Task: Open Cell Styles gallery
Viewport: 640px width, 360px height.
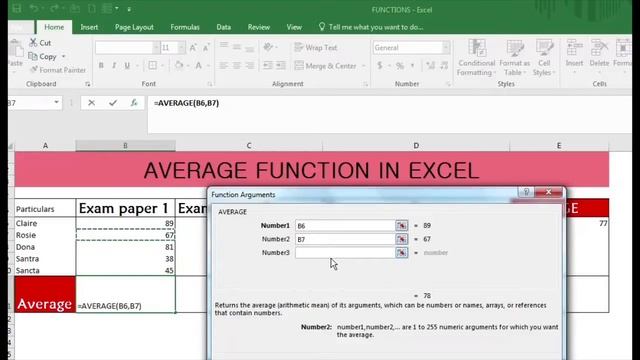Action: tap(544, 58)
